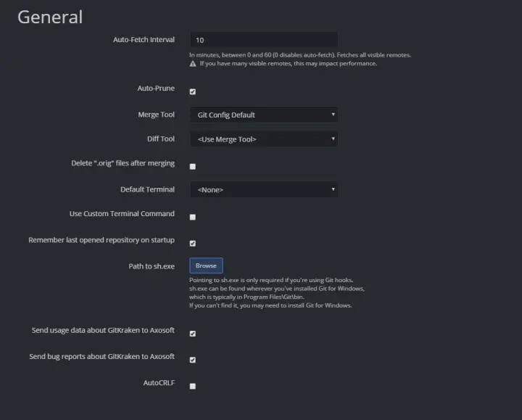Disable the Auto-Prune checkbox
The height and width of the screenshot is (420, 522).
[x=193, y=92]
